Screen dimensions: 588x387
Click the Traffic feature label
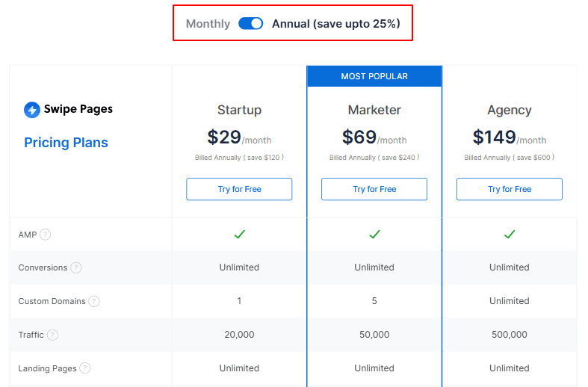click(31, 335)
